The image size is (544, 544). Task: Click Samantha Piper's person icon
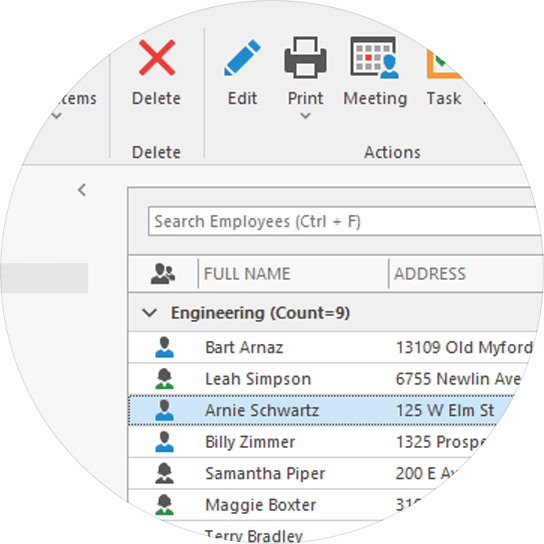(x=164, y=474)
